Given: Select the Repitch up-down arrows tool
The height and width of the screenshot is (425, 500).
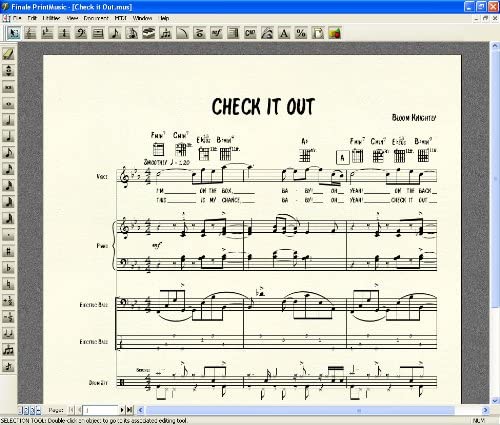Looking at the screenshot, I should [x=8, y=71].
